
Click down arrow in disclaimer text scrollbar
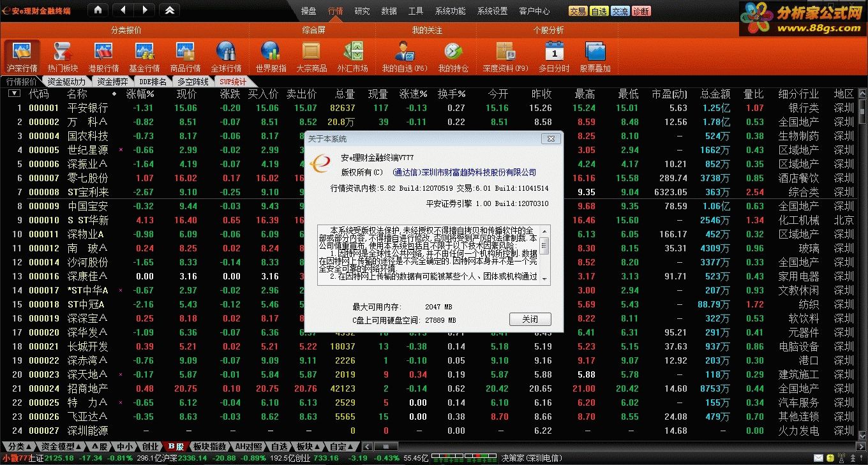pos(544,278)
